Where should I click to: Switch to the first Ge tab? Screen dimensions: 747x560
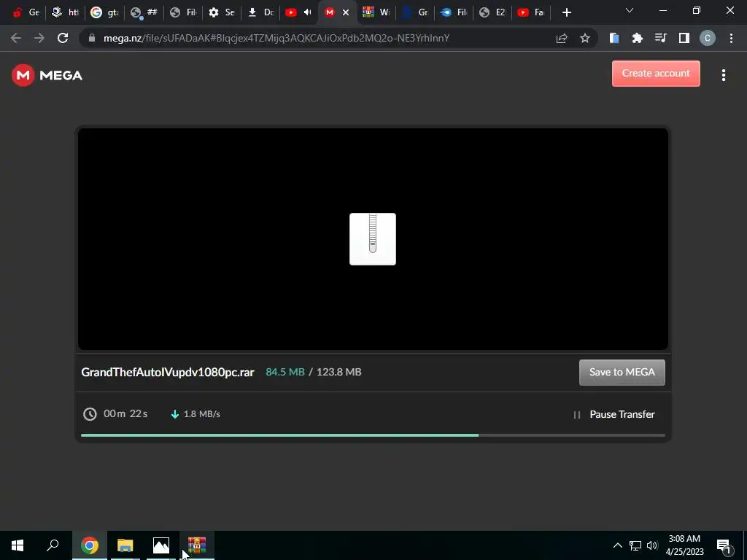click(x=26, y=12)
